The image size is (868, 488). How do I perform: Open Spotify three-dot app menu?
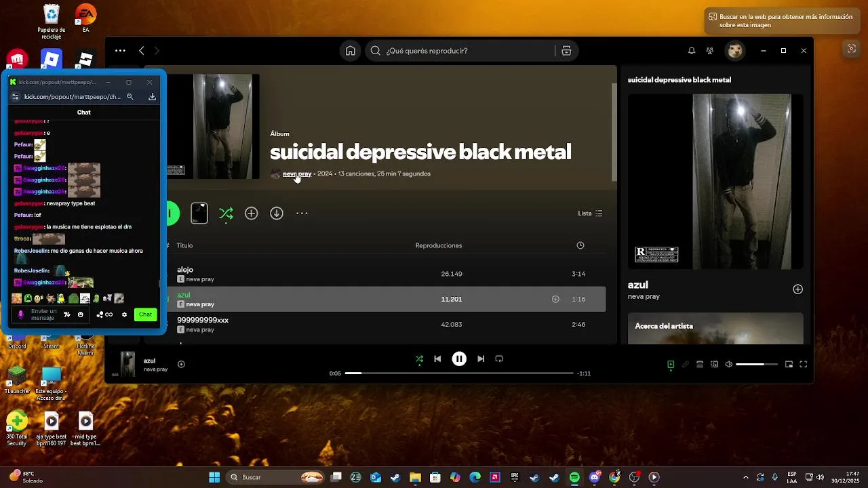(120, 51)
